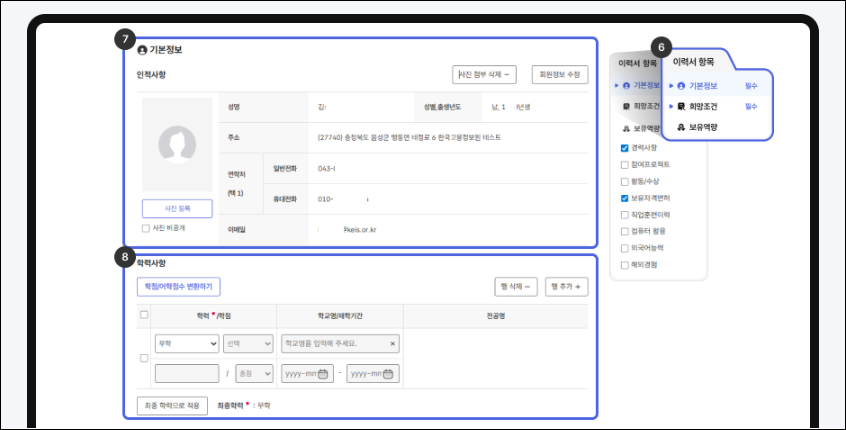
Task: Tick the checkbox of the 무학 education row
Action: [144, 358]
